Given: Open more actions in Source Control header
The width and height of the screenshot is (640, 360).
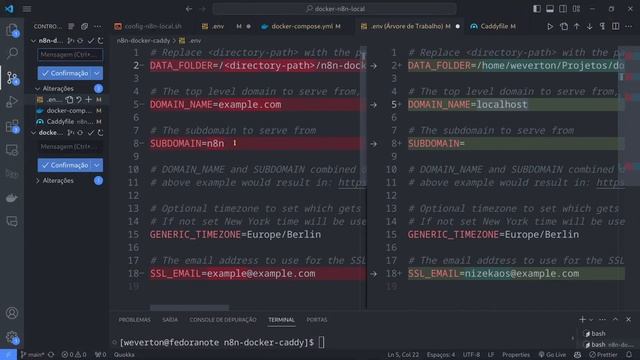Looking at the screenshot, I should click(98, 26).
